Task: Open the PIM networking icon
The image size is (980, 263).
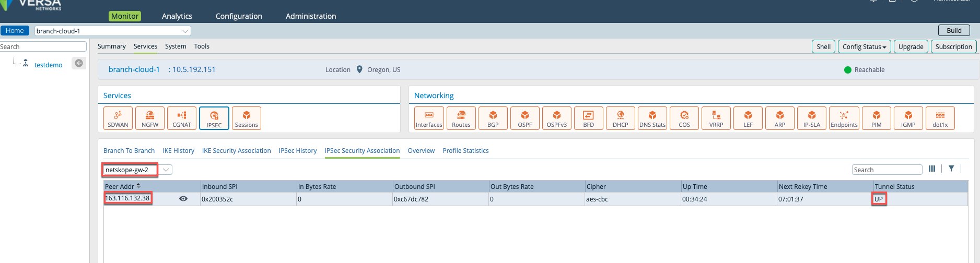Action: pyautogui.click(x=877, y=118)
